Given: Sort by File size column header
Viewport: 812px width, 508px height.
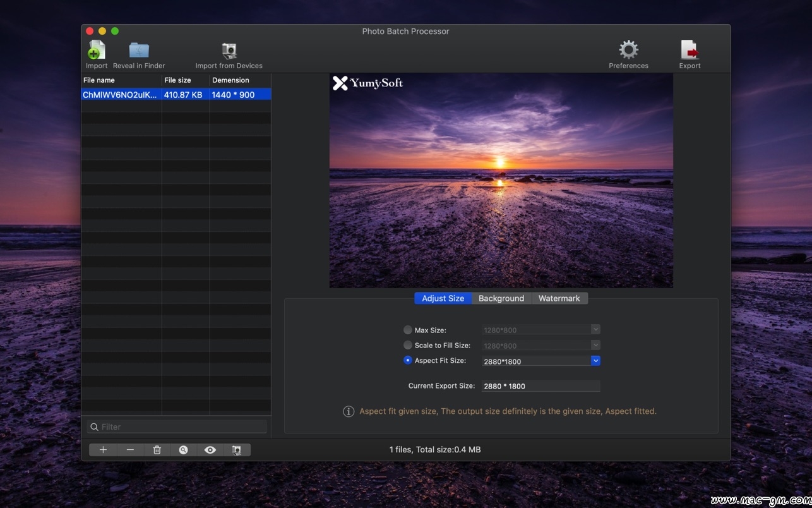Looking at the screenshot, I should click(185, 80).
